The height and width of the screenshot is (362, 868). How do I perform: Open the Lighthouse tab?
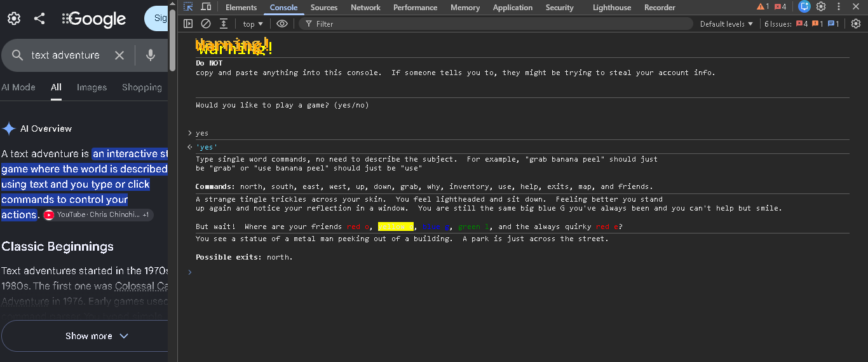click(612, 8)
